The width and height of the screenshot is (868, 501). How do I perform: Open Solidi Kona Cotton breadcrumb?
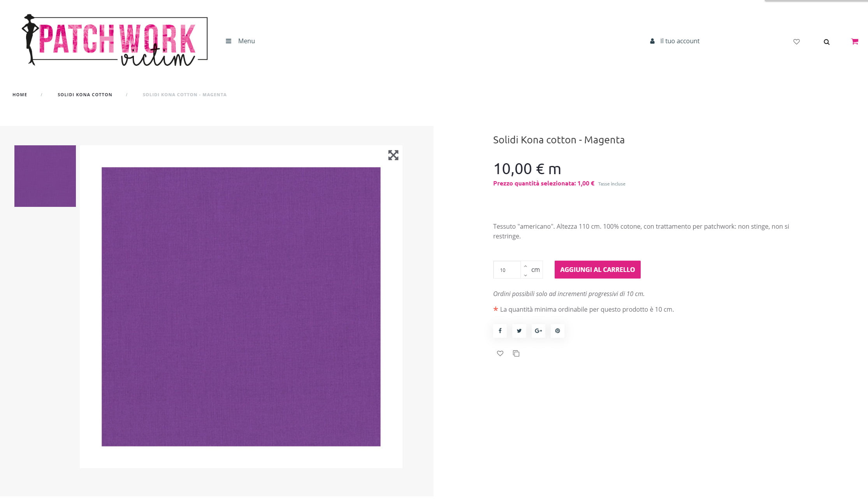[x=85, y=95]
